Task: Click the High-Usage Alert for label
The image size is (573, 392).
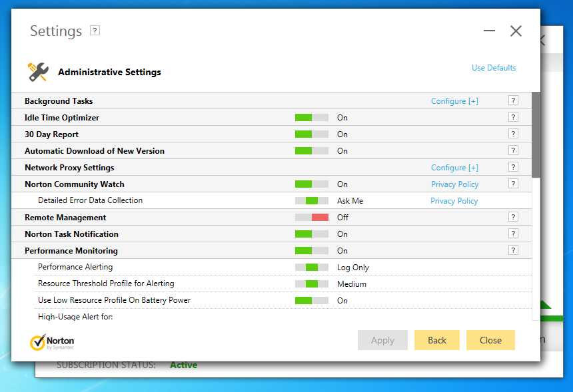Action: coord(75,316)
